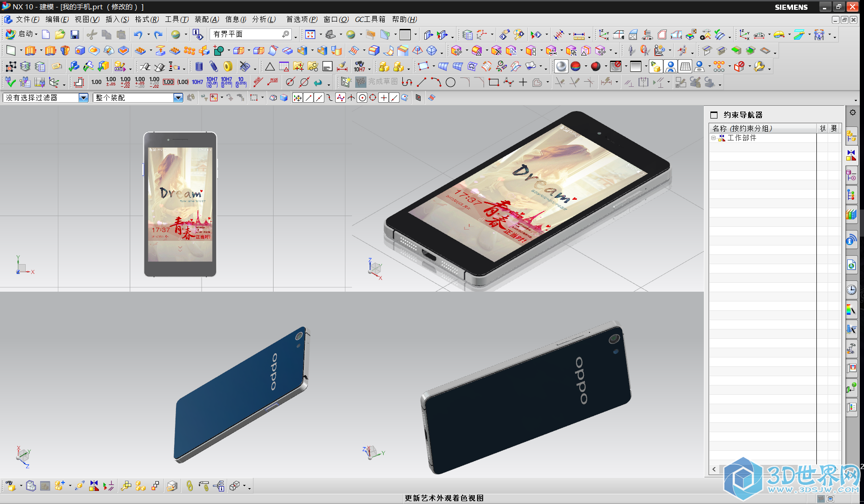Click the Add Component icon in bottom toolbar
The width and height of the screenshot is (864, 504).
pos(59,486)
